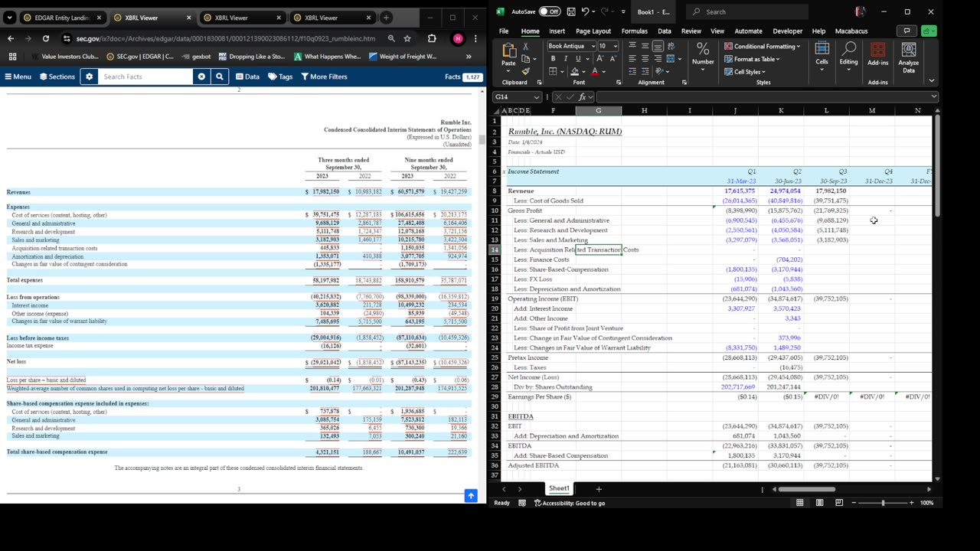
Task: Open Excel Comments pane icon
Action: pos(906,31)
